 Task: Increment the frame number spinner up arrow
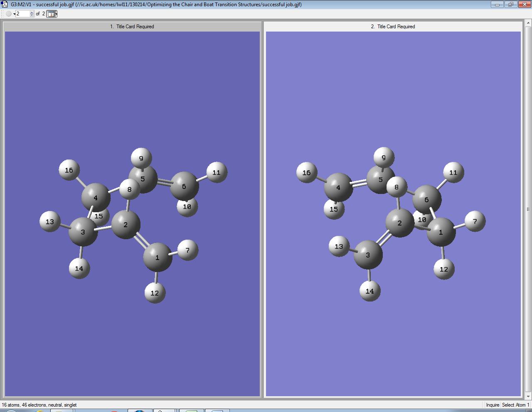click(32, 12)
